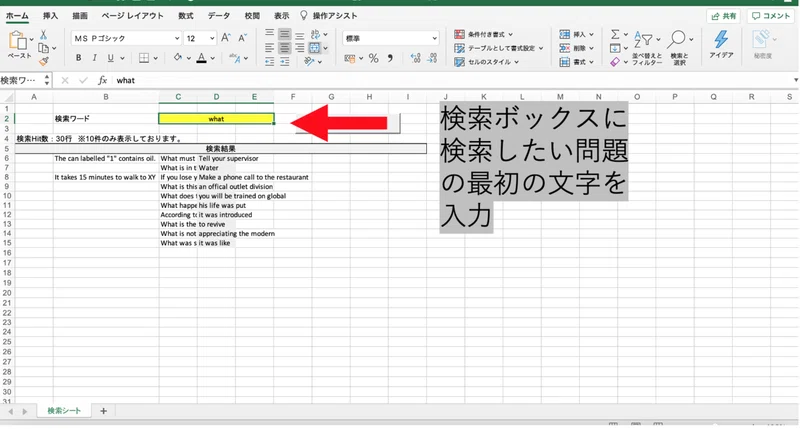This screenshot has width=800, height=429.
Task: Click the increase indent icon
Action: (x=285, y=61)
